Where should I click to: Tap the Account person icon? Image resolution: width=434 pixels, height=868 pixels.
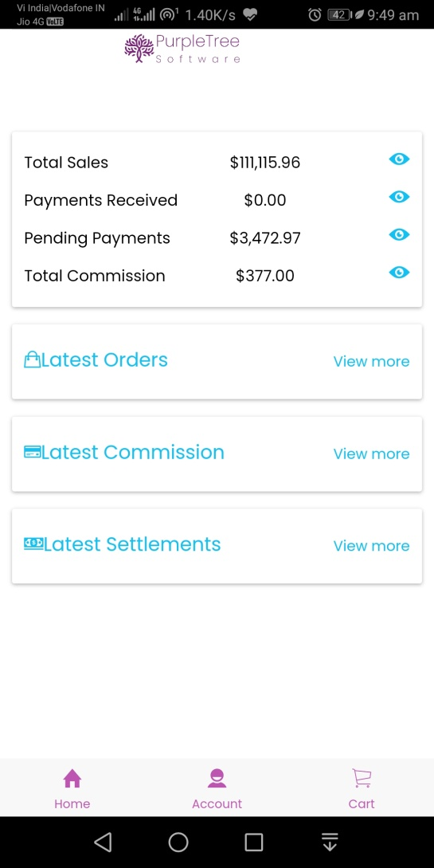[217, 778]
